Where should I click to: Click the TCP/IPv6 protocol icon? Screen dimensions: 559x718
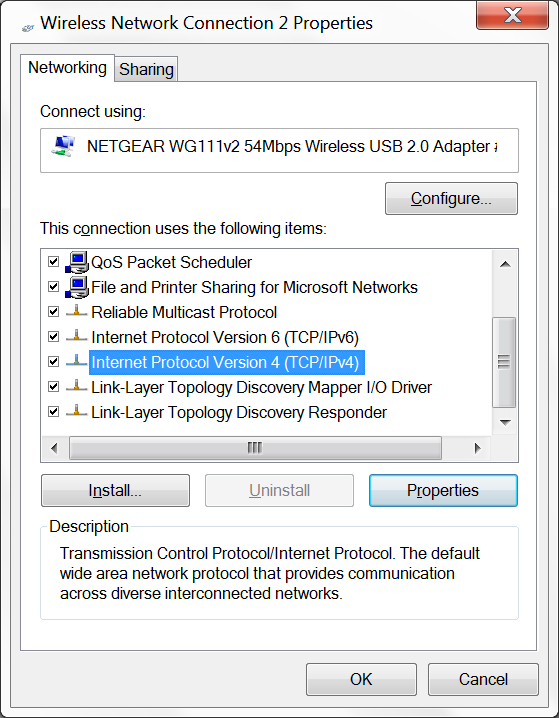click(x=76, y=337)
